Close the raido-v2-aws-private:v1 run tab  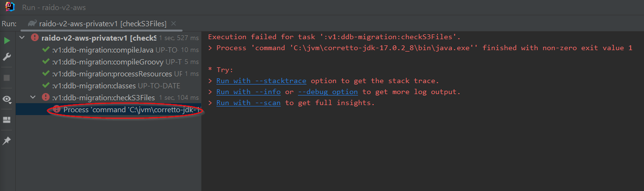coord(174,23)
